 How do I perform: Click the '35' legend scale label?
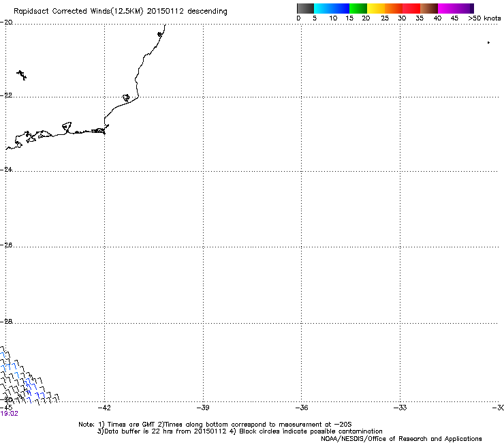pos(420,18)
